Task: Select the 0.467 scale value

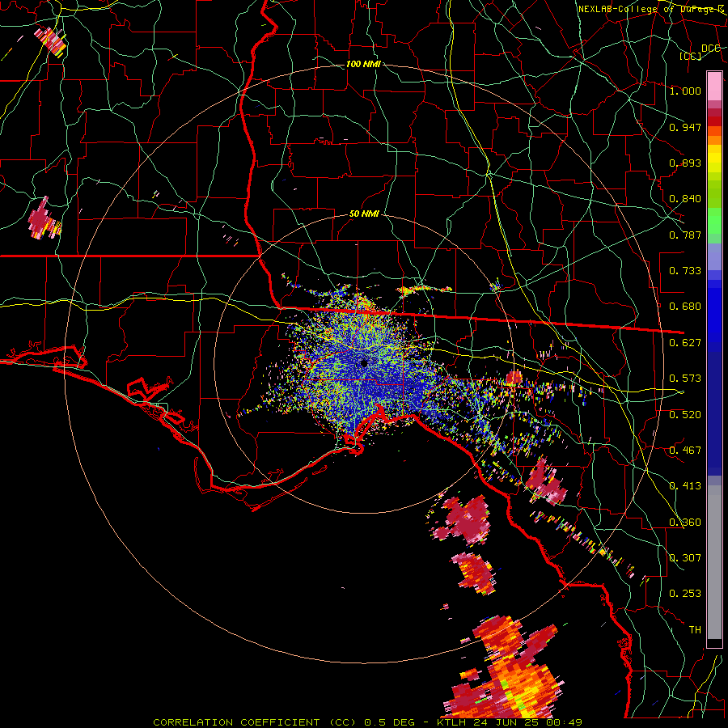Action: point(685,451)
